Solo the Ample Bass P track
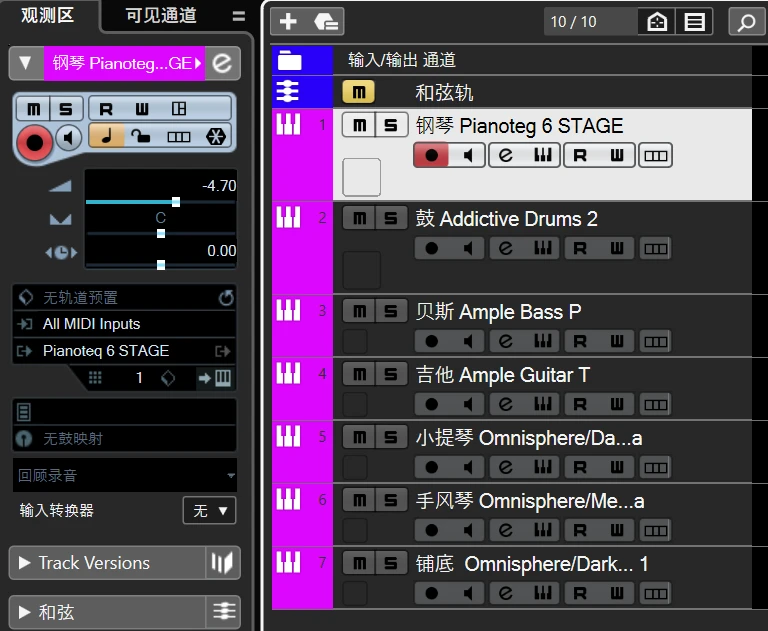 [391, 311]
